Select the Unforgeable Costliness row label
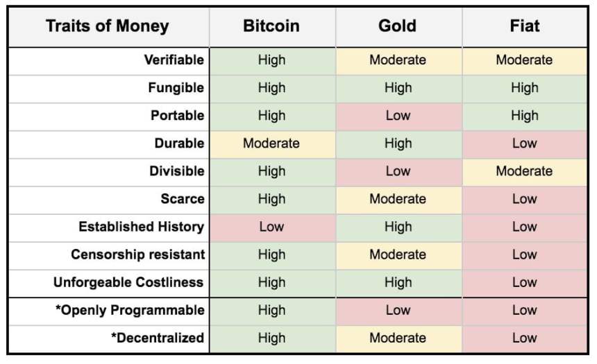The image size is (597, 364). point(128,282)
